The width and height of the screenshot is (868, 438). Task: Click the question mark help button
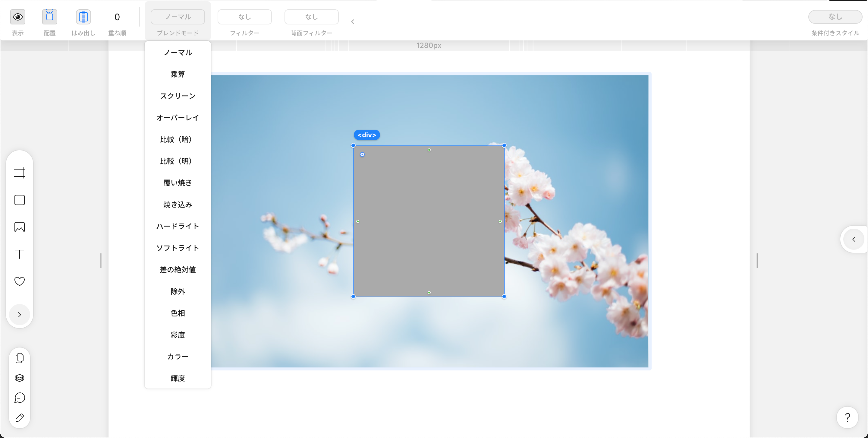click(x=847, y=417)
